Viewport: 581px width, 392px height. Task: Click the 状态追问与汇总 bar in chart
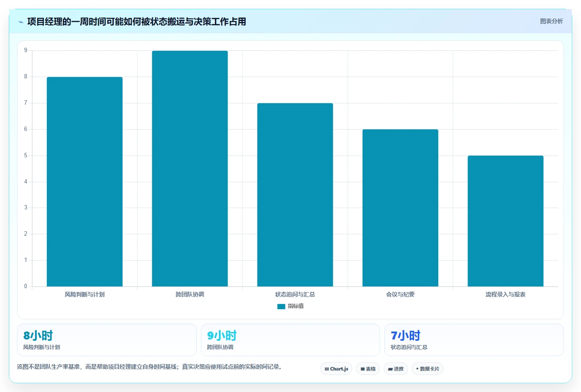[295, 195]
